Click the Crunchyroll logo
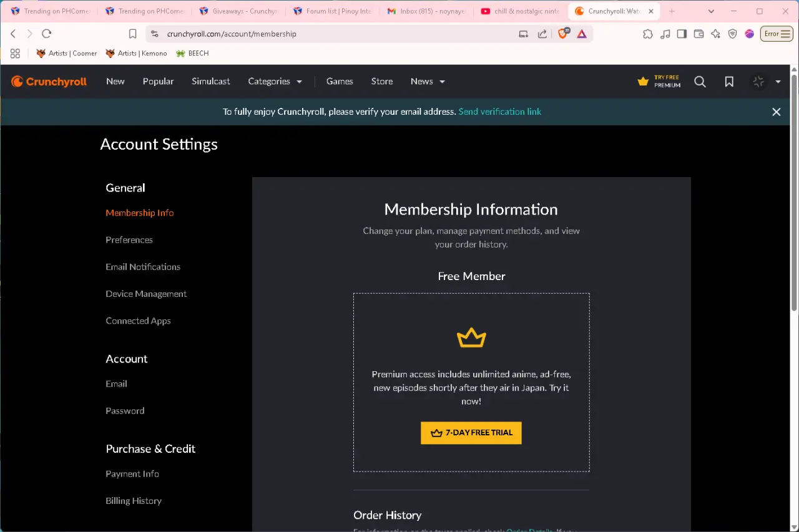The height and width of the screenshot is (532, 799). (x=49, y=81)
